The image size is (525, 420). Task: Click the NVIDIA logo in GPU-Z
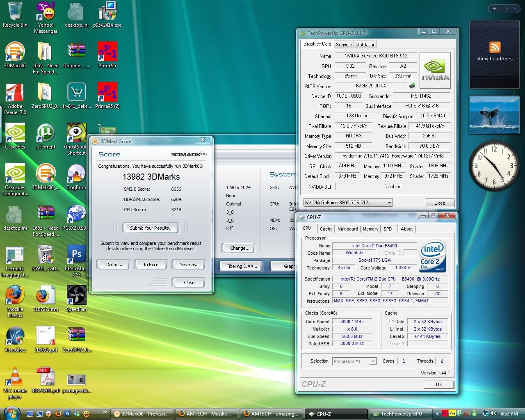coord(436,70)
